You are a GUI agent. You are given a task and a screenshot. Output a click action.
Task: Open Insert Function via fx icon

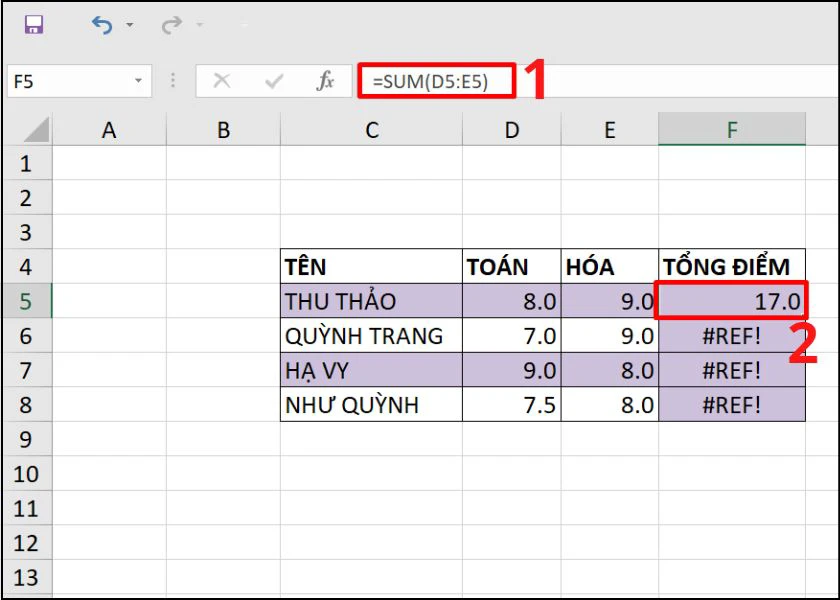coord(325,81)
